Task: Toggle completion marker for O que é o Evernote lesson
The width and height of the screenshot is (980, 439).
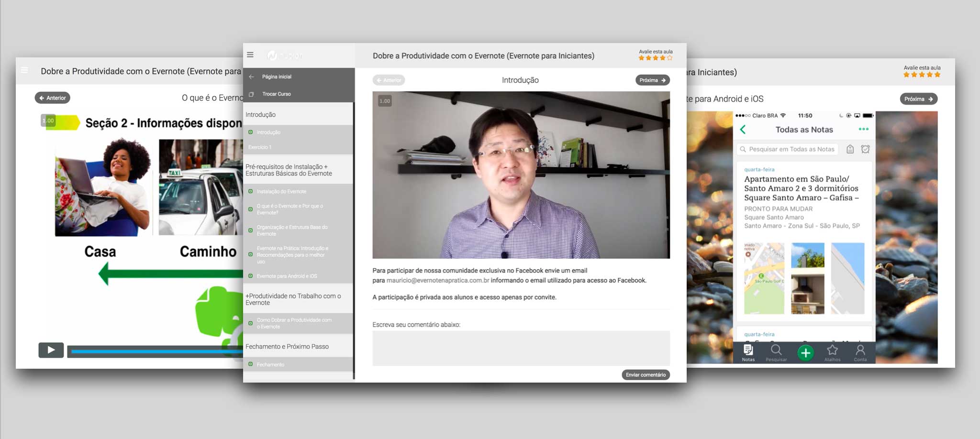Action: click(x=250, y=209)
